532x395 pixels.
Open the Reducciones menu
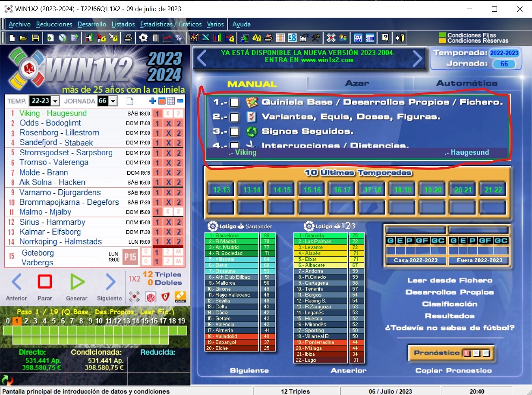(x=54, y=24)
